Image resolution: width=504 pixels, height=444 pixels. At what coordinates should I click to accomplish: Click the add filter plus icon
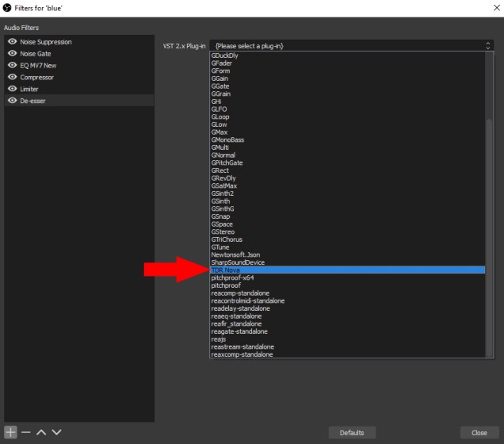pos(10,432)
